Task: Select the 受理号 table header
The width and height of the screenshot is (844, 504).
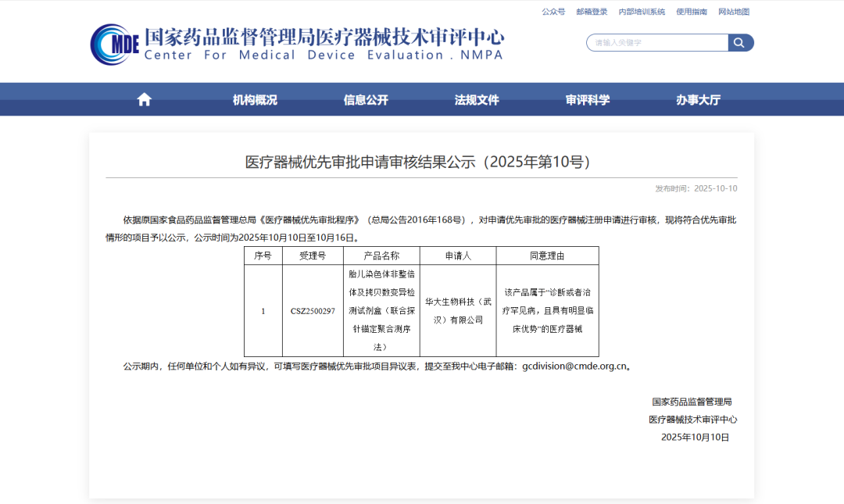Action: coord(313,256)
